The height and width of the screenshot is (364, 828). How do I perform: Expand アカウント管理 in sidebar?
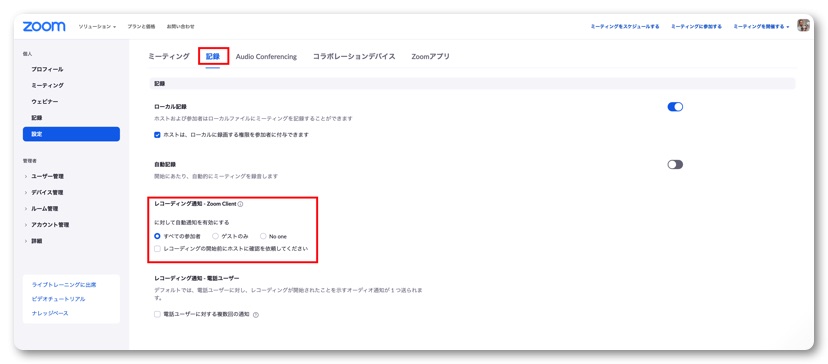46,225
